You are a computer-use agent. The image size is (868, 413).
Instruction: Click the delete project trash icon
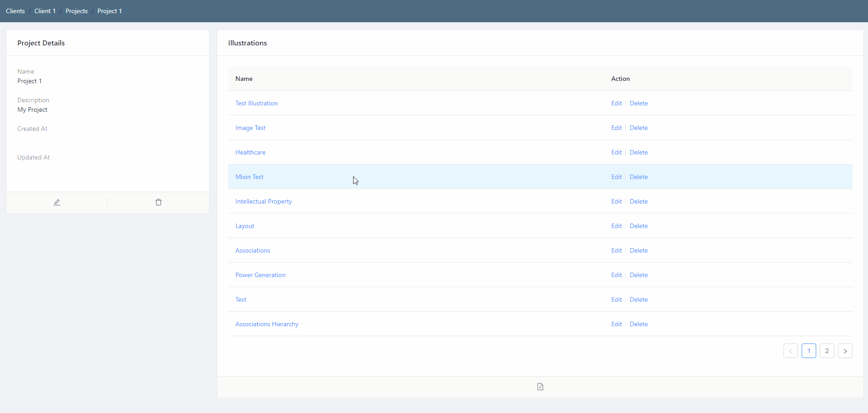(x=159, y=203)
